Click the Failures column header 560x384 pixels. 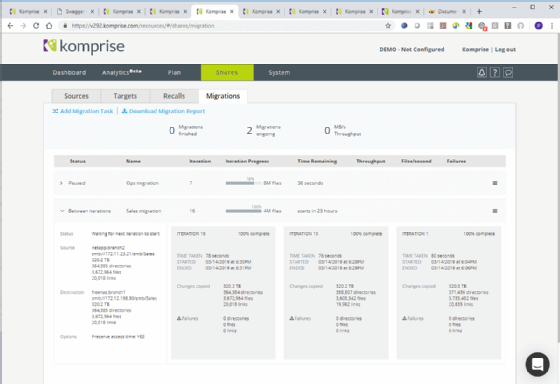coord(456,161)
